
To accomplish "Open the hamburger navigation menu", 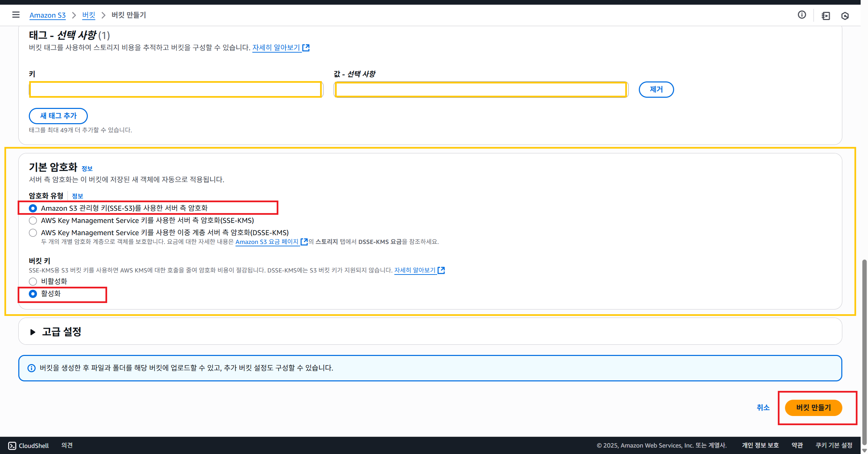I will click(x=16, y=15).
